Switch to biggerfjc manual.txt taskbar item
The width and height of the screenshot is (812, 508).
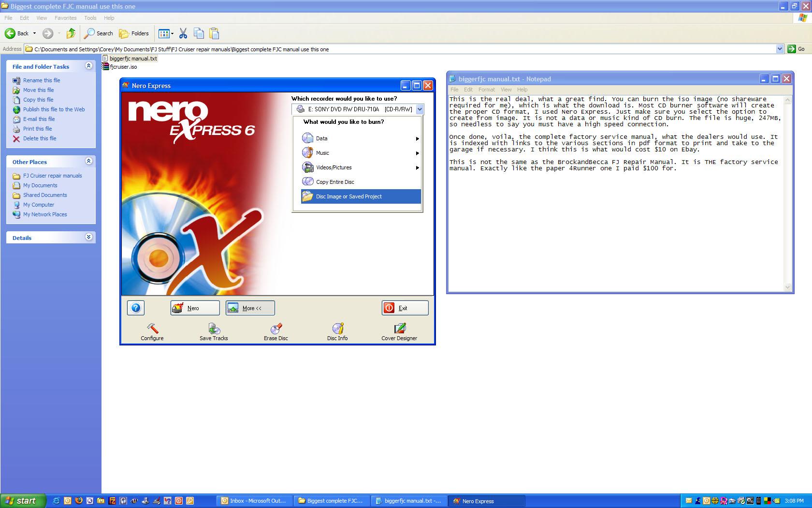(408, 501)
